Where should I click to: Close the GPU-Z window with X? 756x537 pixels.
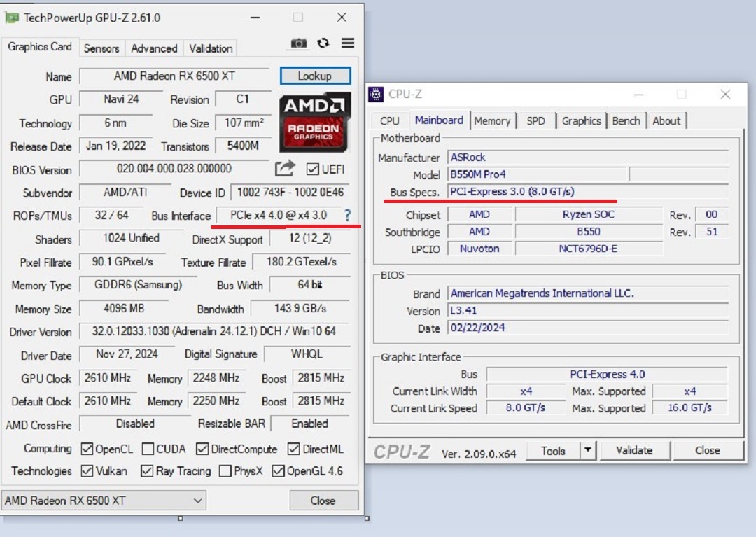pyautogui.click(x=342, y=18)
